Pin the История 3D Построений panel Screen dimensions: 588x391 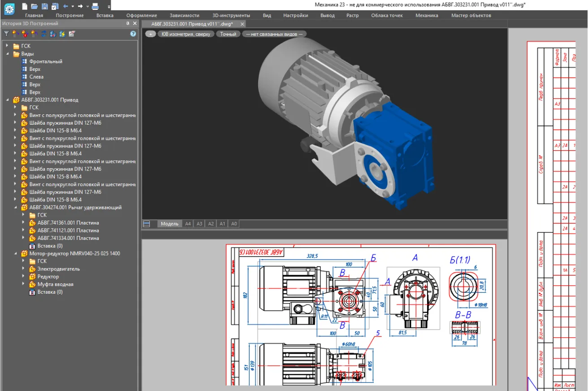(x=128, y=23)
